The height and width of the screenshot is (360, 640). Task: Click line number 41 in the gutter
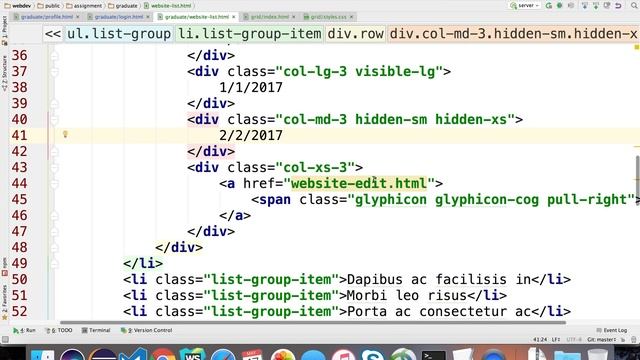(19, 136)
